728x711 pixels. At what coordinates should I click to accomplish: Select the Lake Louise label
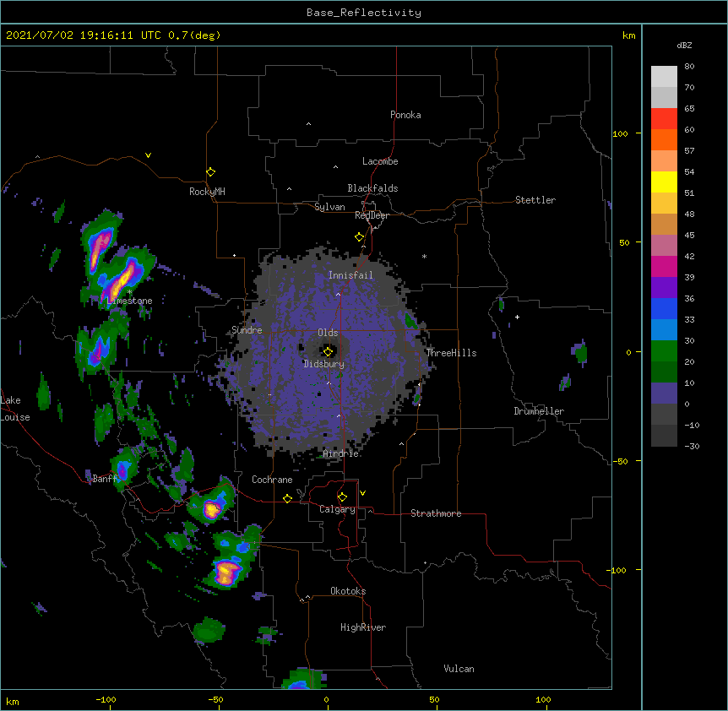(x=15, y=409)
